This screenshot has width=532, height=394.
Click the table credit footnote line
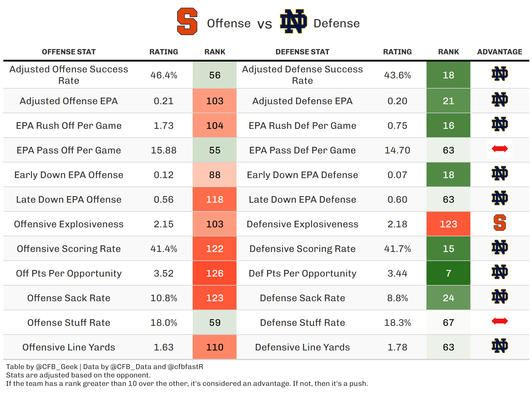coord(105,367)
